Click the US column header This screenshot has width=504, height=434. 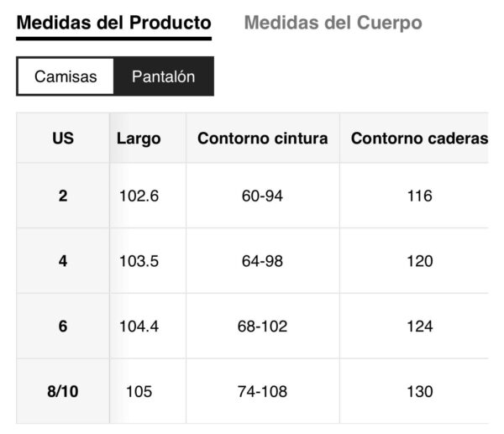point(63,139)
